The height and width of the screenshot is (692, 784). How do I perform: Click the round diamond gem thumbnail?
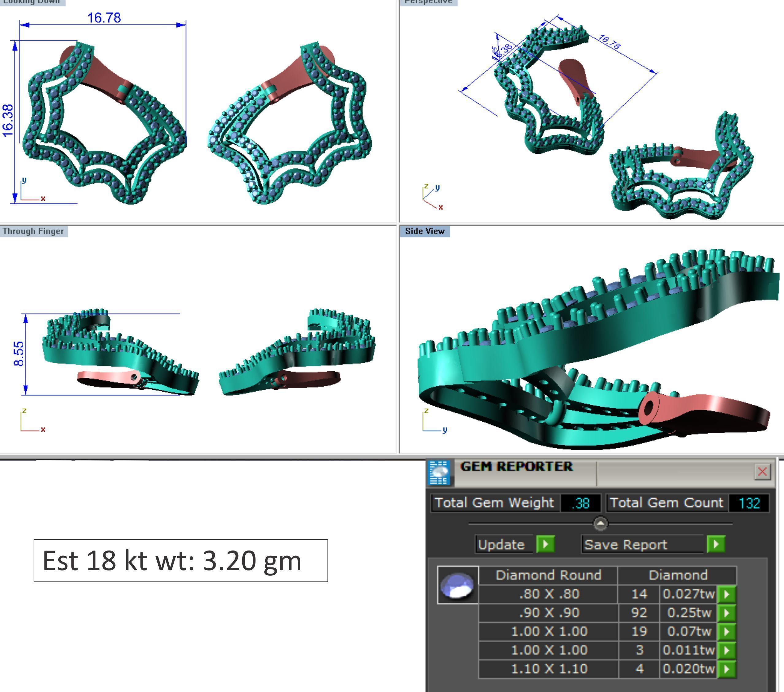[x=457, y=585]
